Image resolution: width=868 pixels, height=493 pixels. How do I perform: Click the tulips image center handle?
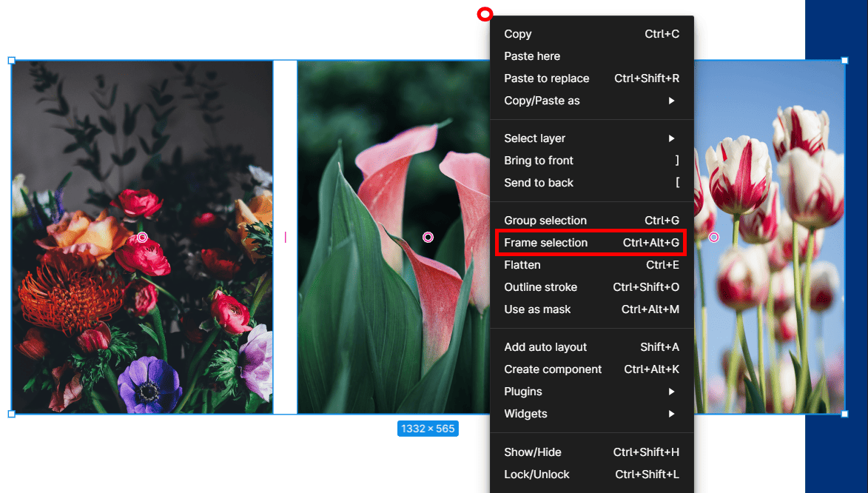coord(714,237)
